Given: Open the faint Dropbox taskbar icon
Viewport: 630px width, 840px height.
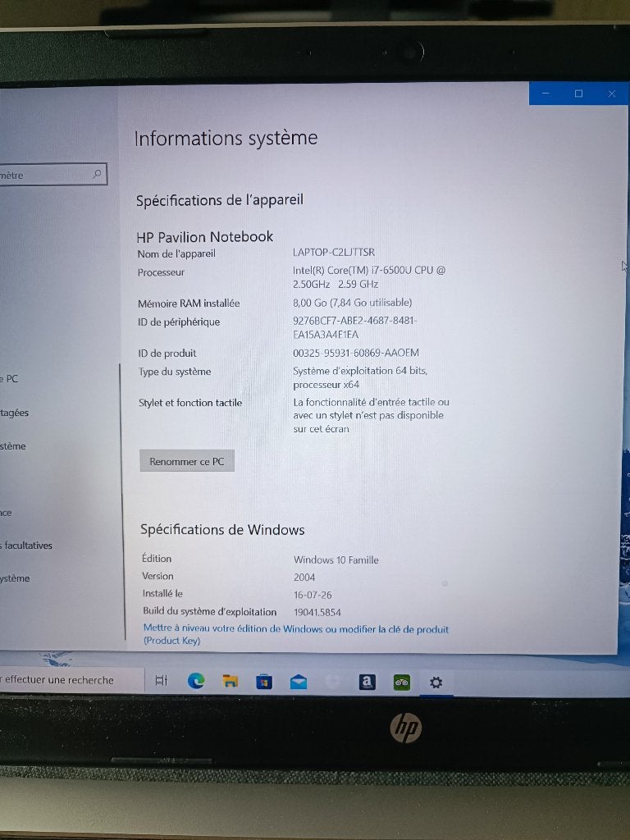Looking at the screenshot, I should tap(333, 682).
